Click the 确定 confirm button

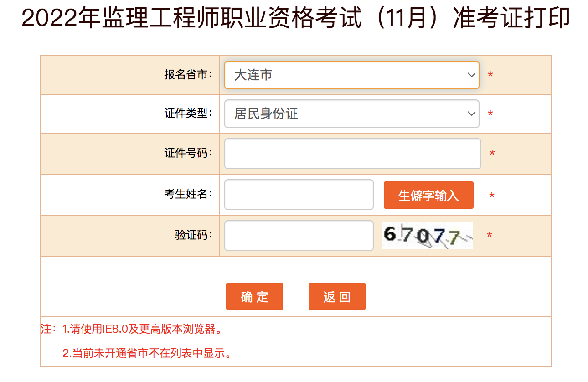(x=254, y=296)
